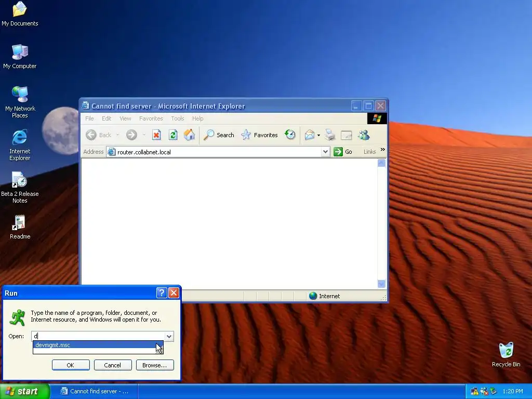The height and width of the screenshot is (399, 532).
Task: Open the Tools menu in Internet Explorer
Action: (x=178, y=118)
